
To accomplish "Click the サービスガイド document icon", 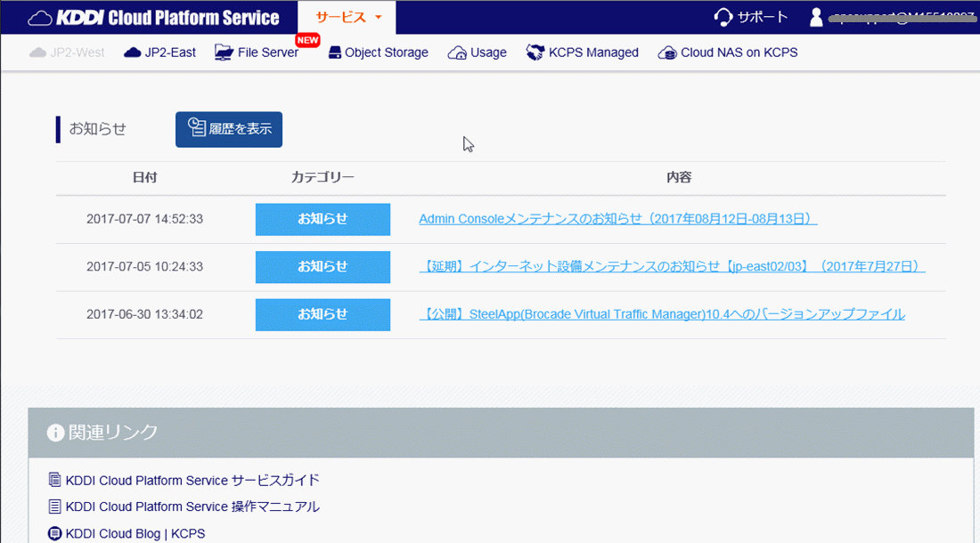I will pos(55,480).
